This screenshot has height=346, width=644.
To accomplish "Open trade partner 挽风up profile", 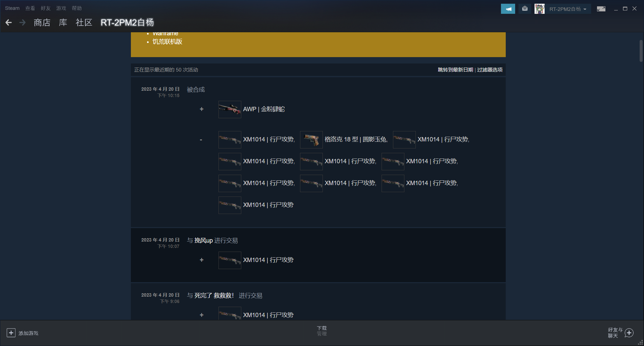I will (203, 241).
